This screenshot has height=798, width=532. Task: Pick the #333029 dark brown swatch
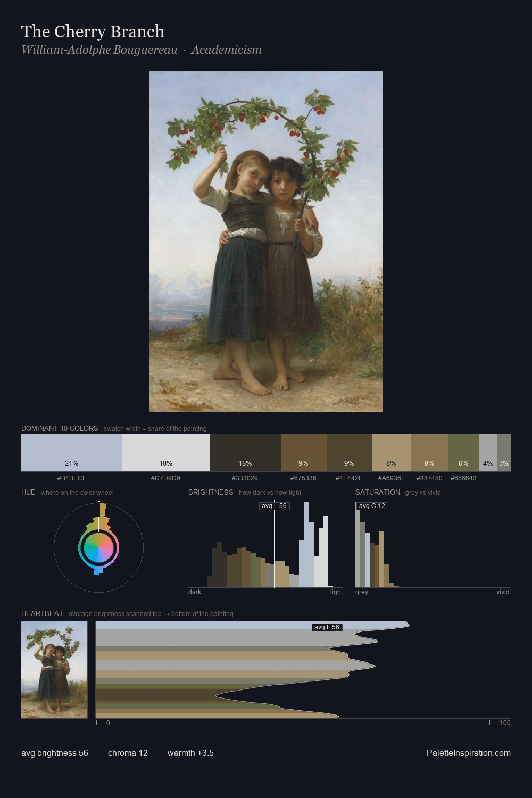tap(245, 453)
